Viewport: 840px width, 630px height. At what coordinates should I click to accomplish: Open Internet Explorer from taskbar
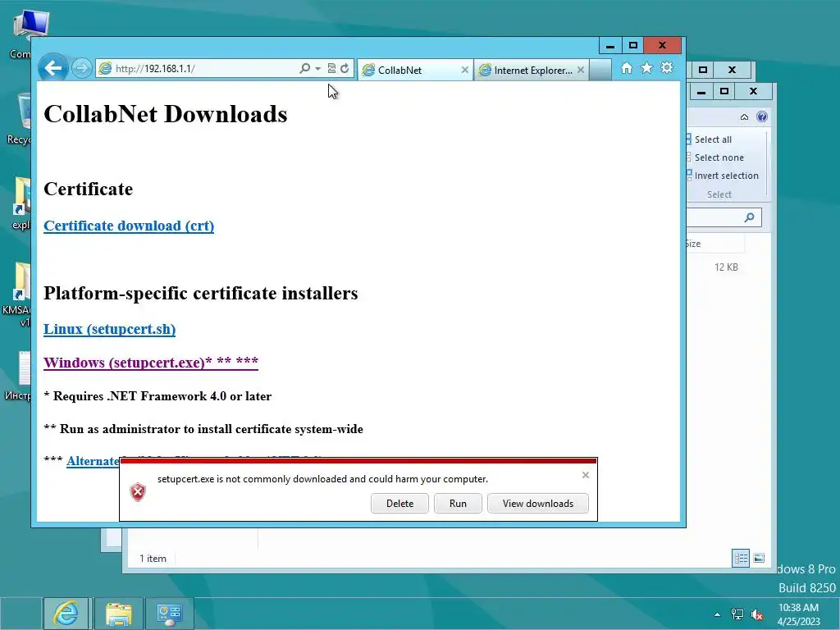click(66, 614)
